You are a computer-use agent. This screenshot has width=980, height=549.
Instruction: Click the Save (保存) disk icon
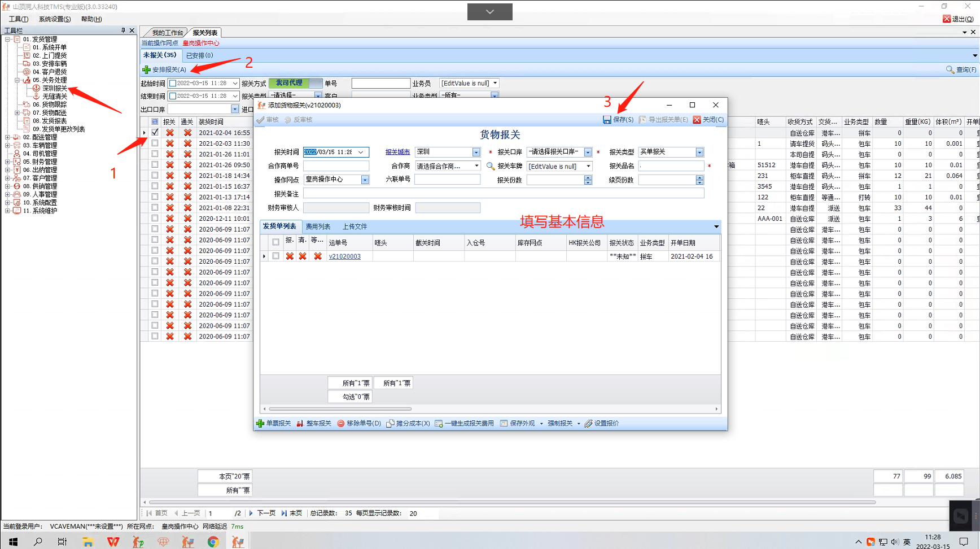pyautogui.click(x=607, y=120)
